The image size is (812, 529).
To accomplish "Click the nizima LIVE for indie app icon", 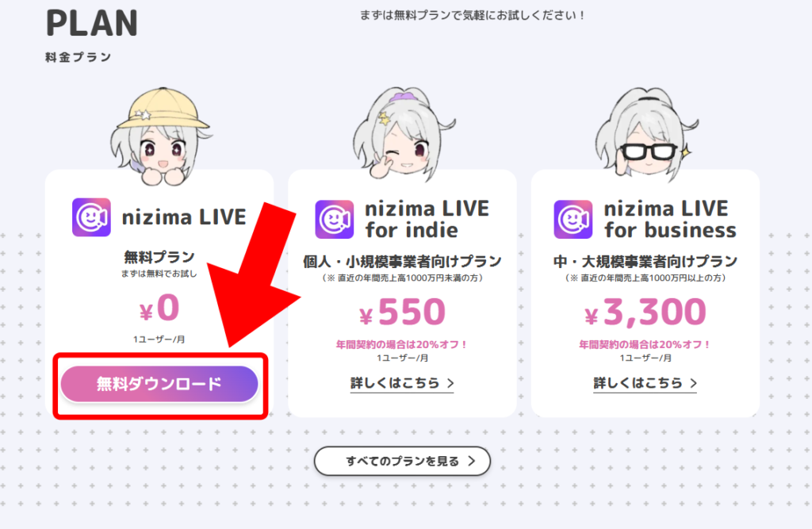I will [x=335, y=220].
